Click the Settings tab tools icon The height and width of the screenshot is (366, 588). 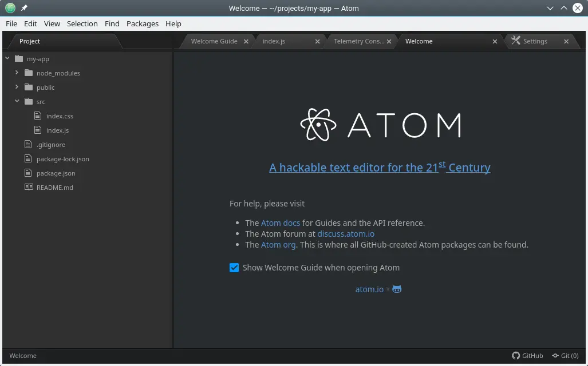516,41
